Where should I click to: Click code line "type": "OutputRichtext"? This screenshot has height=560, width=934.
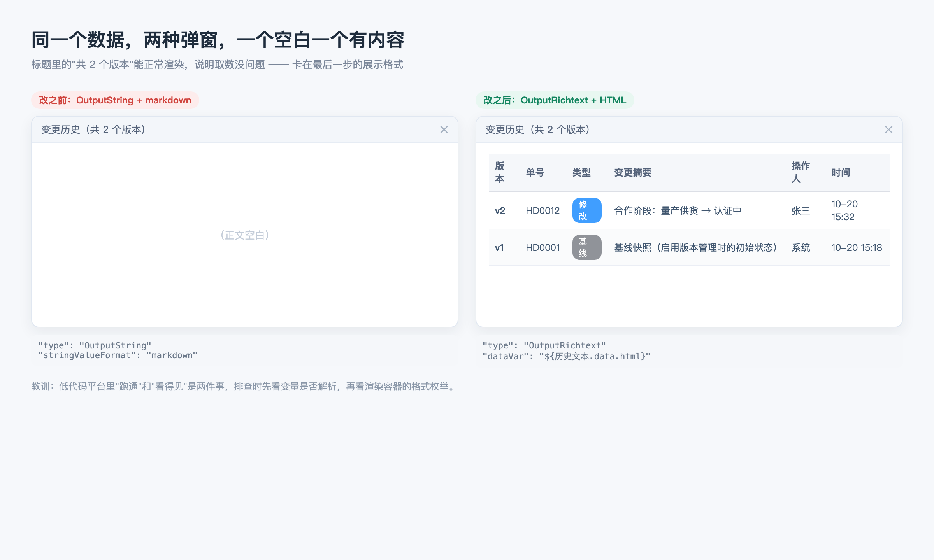(544, 345)
